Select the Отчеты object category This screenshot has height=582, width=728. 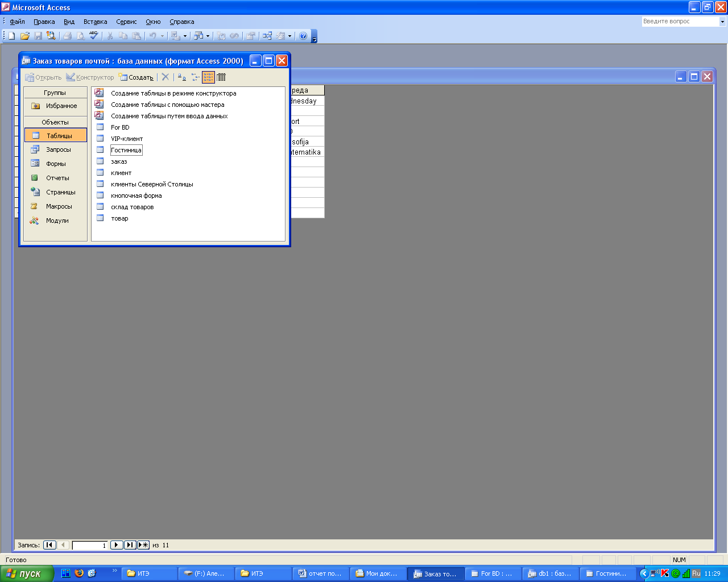pos(55,178)
